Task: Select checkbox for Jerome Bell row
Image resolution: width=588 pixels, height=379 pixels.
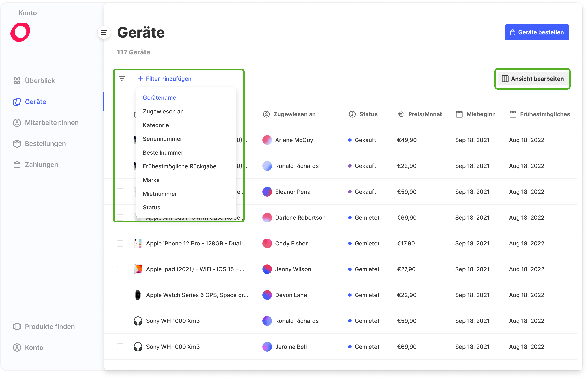Action: (x=120, y=347)
